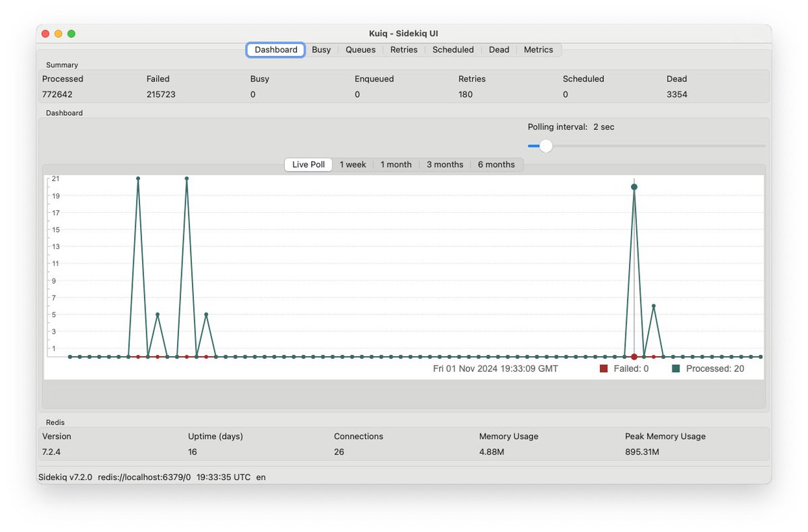Show the 6 months history chart

(496, 164)
